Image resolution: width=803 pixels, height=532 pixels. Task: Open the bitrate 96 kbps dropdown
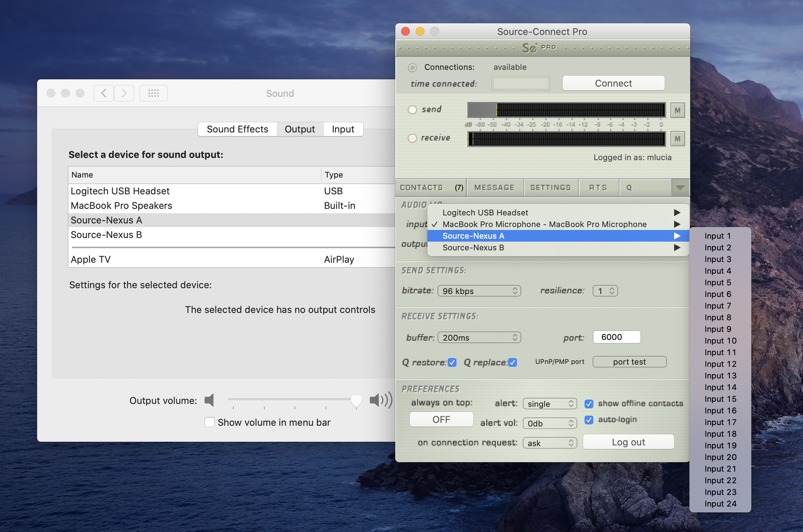click(479, 291)
